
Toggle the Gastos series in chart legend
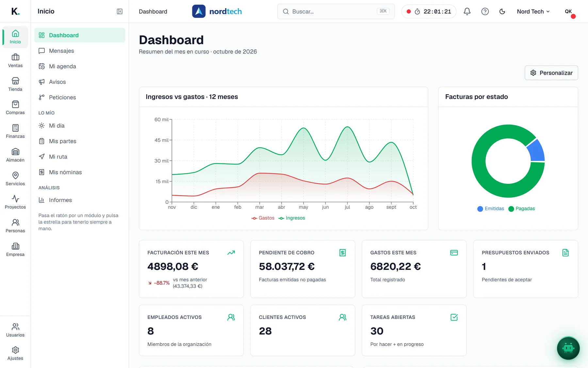coord(263,218)
